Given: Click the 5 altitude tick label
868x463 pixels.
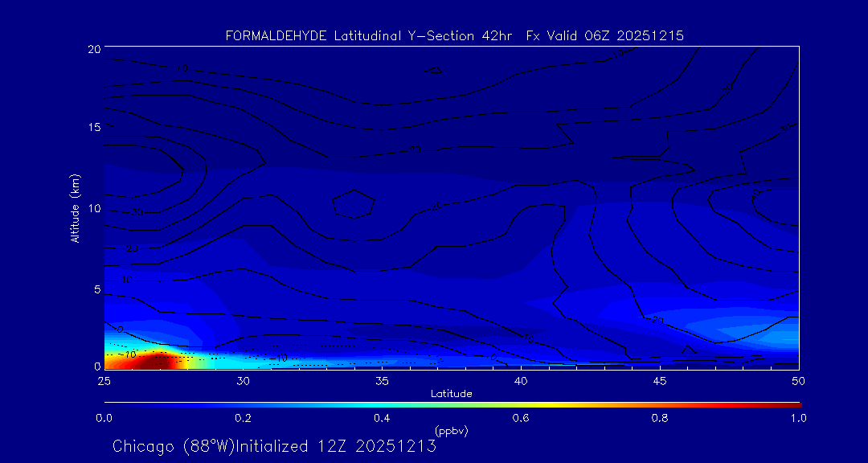Looking at the screenshot, I should pyautogui.click(x=95, y=289).
